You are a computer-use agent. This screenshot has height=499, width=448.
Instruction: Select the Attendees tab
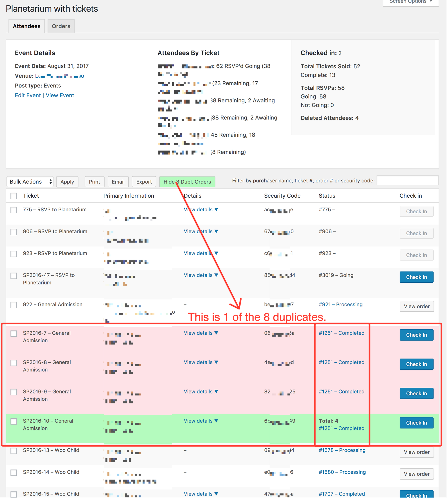[27, 26]
